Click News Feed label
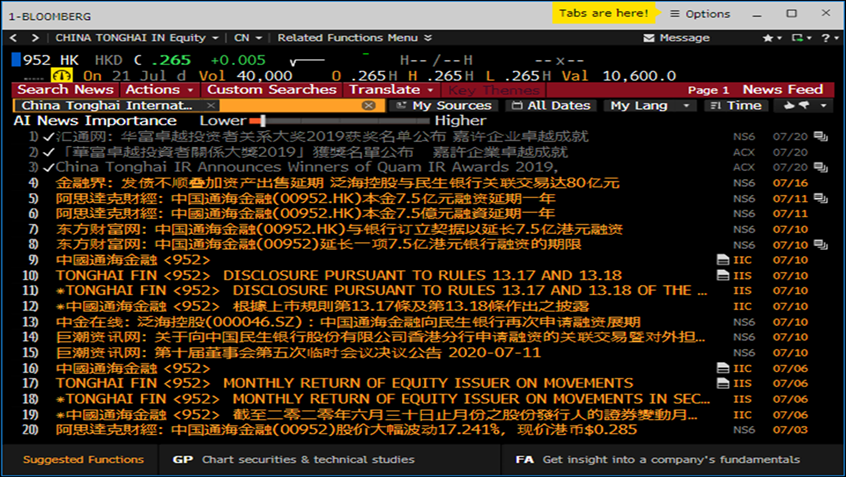 coord(783,90)
